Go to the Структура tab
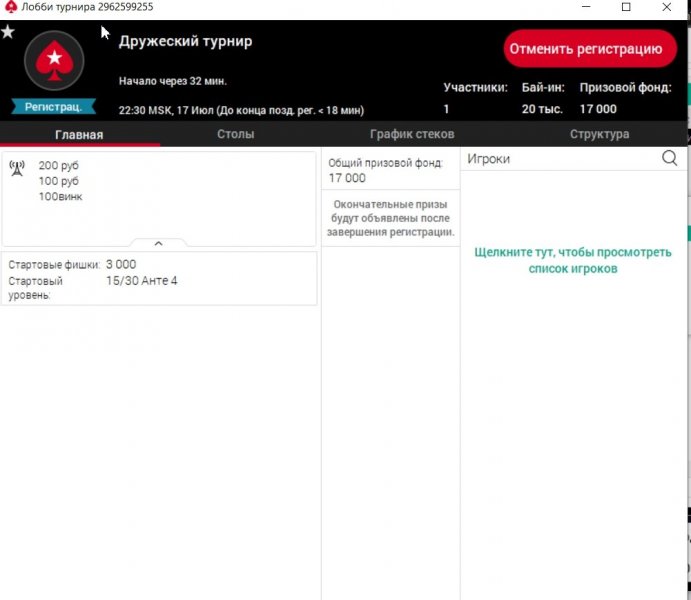 tap(599, 134)
